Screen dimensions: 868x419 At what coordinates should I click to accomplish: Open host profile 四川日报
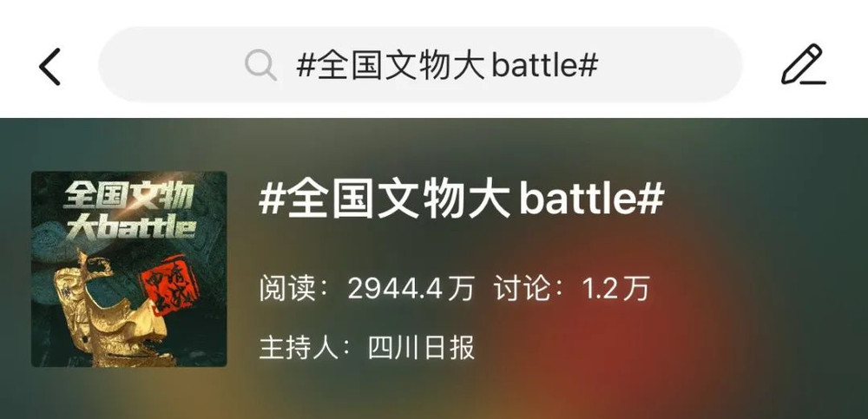[x=421, y=349]
